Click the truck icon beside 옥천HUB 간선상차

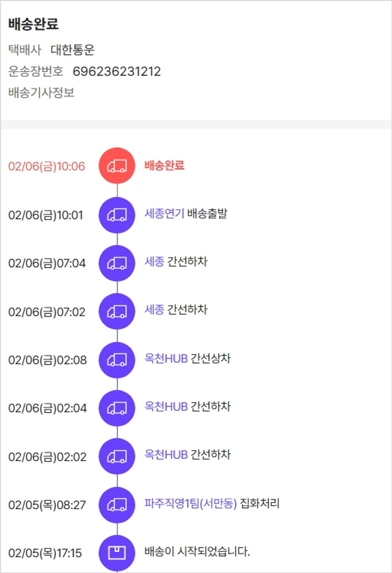pyautogui.click(x=117, y=360)
